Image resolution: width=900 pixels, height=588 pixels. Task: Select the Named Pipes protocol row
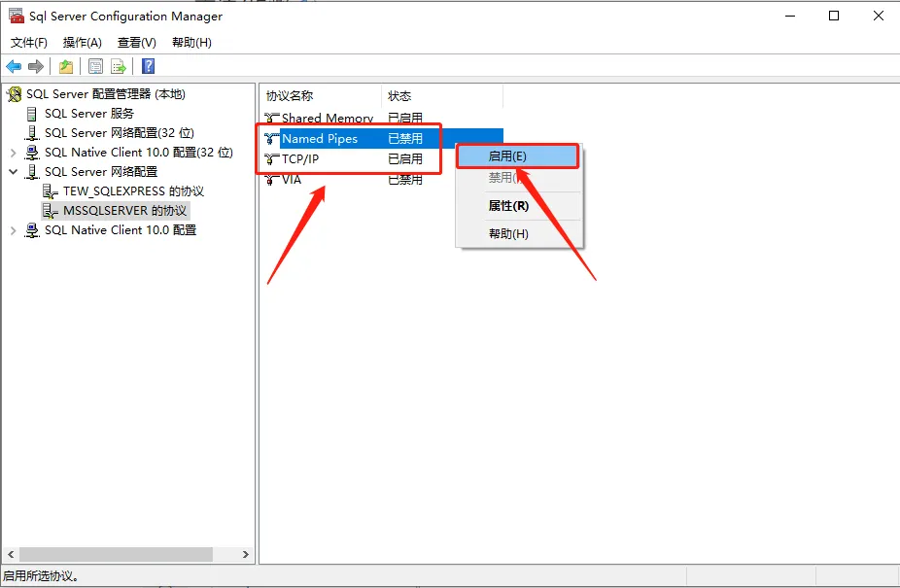click(383, 138)
